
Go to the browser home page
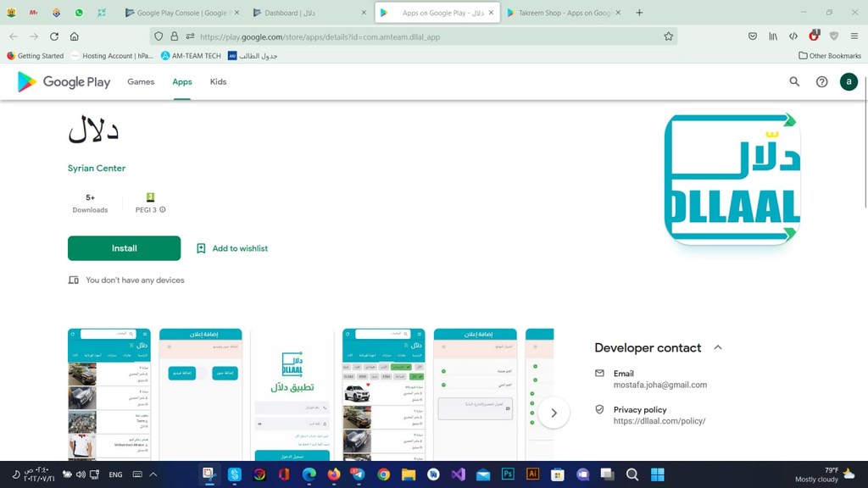tap(75, 36)
